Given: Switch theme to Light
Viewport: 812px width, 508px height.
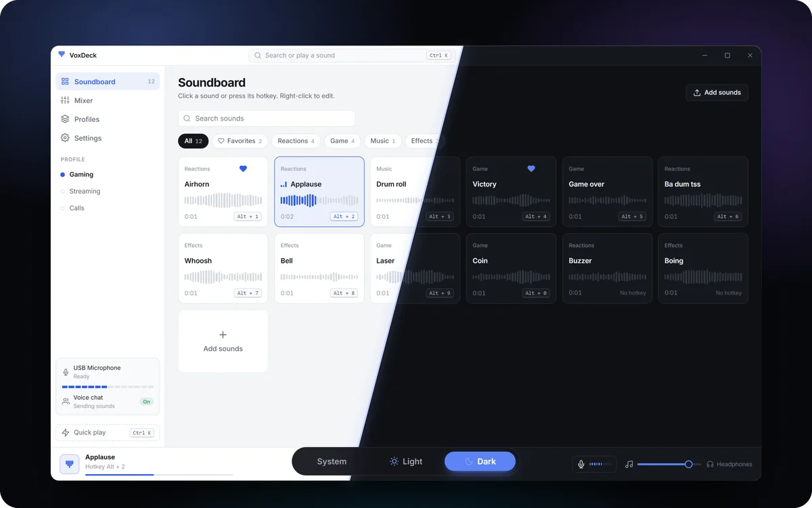Looking at the screenshot, I should 406,461.
